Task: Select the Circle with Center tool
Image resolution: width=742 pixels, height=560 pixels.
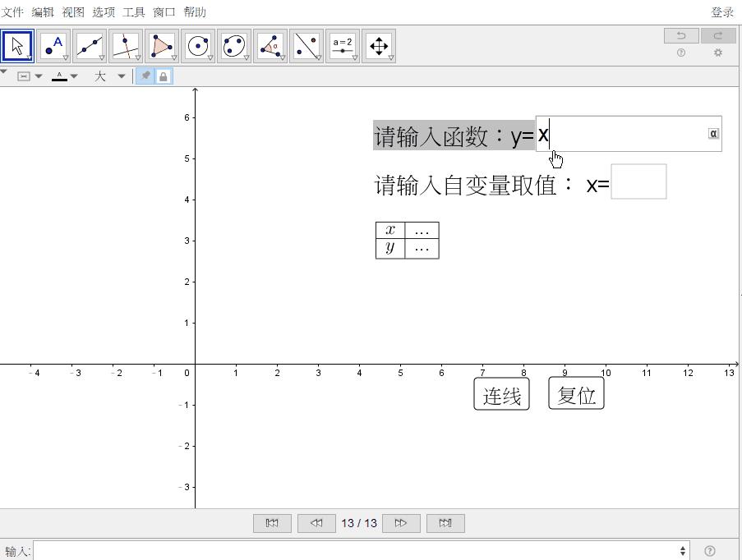Action: (x=197, y=45)
